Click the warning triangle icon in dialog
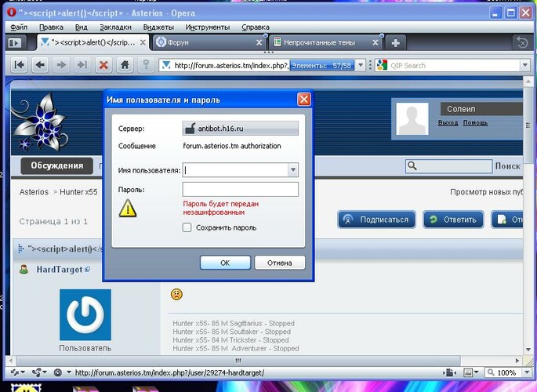This screenshot has width=537, height=392. coord(128,209)
